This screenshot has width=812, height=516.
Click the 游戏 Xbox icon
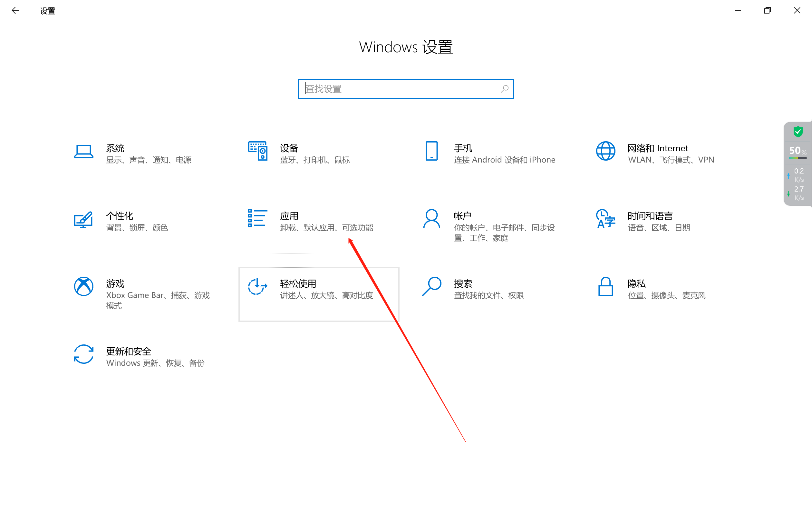point(84,286)
